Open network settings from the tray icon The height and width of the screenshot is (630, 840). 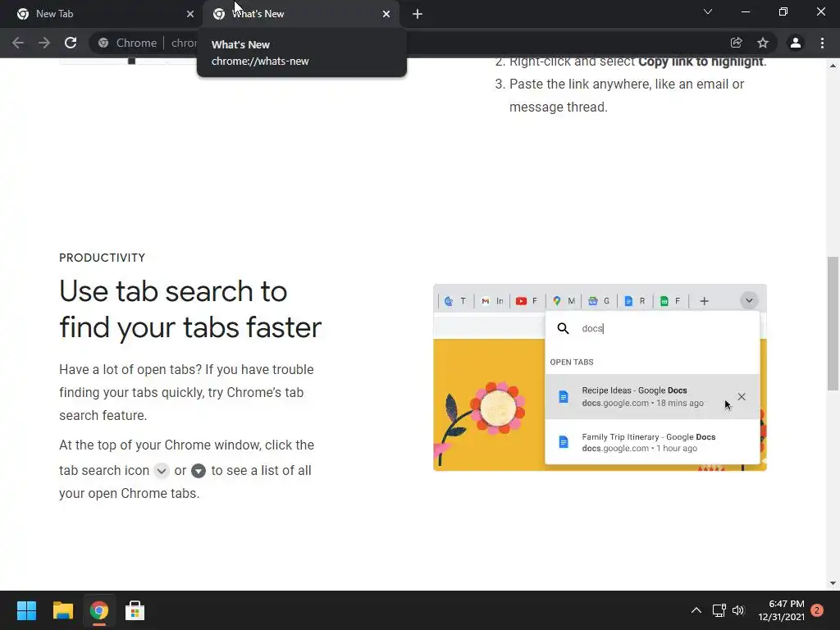click(x=719, y=610)
